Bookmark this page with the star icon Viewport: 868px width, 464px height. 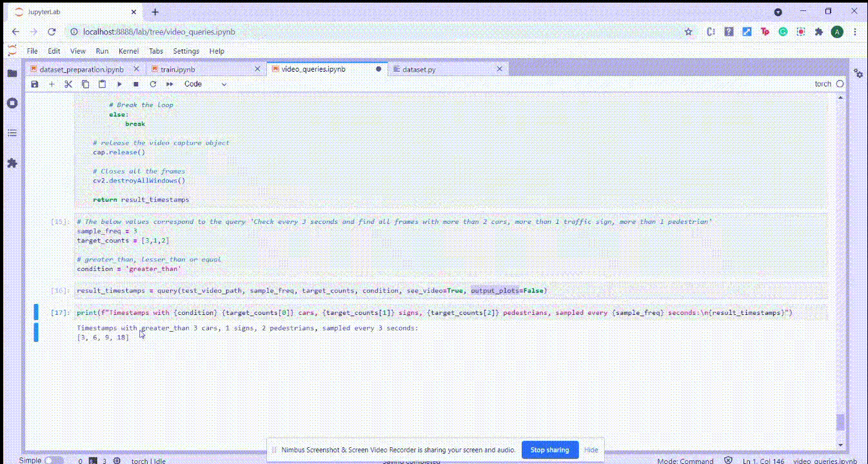[688, 32]
